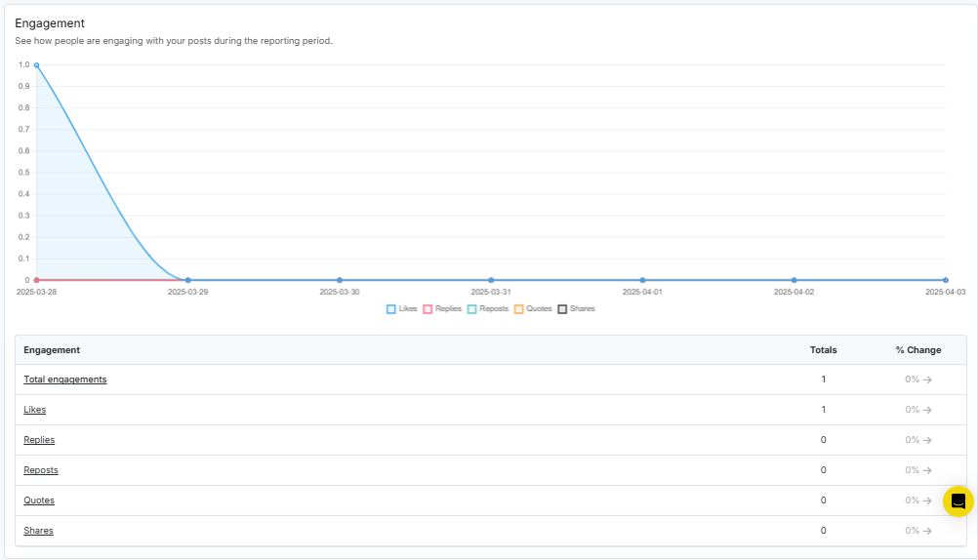The image size is (978, 560).
Task: Click the Total engagements value 1
Action: pyautogui.click(x=824, y=380)
